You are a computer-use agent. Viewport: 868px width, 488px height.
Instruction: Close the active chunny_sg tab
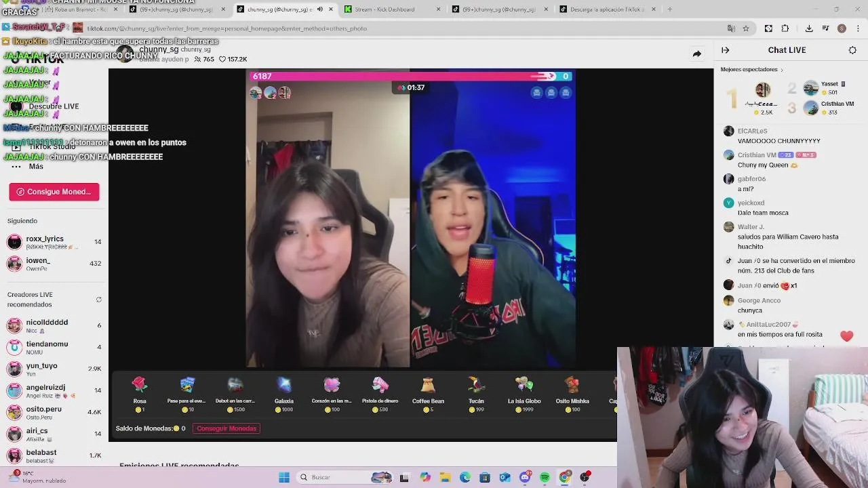coord(331,9)
